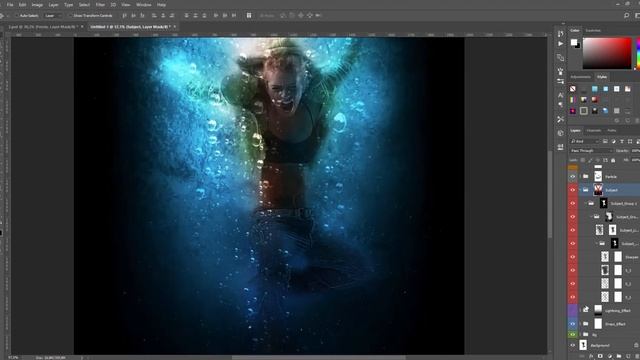Click Add layer mask icon
This screenshot has height=360, width=640.
600,356
